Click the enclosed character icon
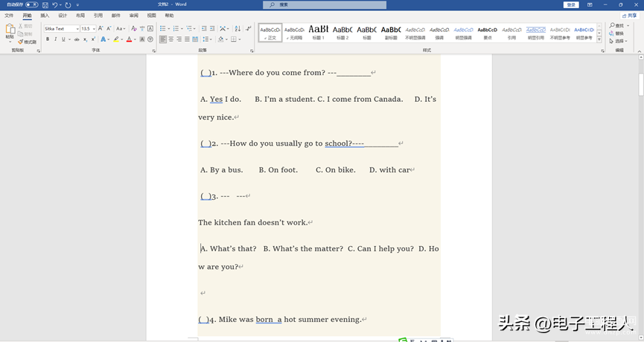The image size is (644, 342). (150, 39)
